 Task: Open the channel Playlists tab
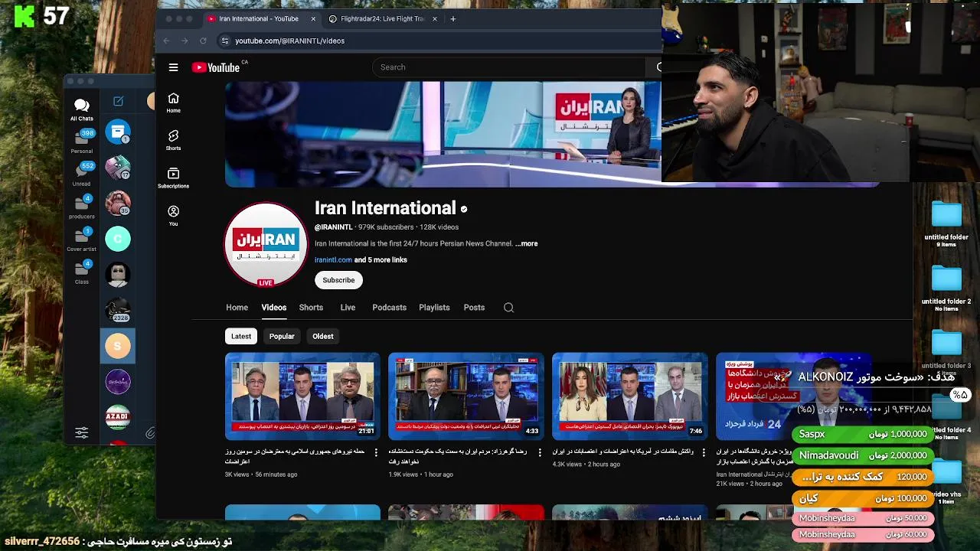(434, 308)
